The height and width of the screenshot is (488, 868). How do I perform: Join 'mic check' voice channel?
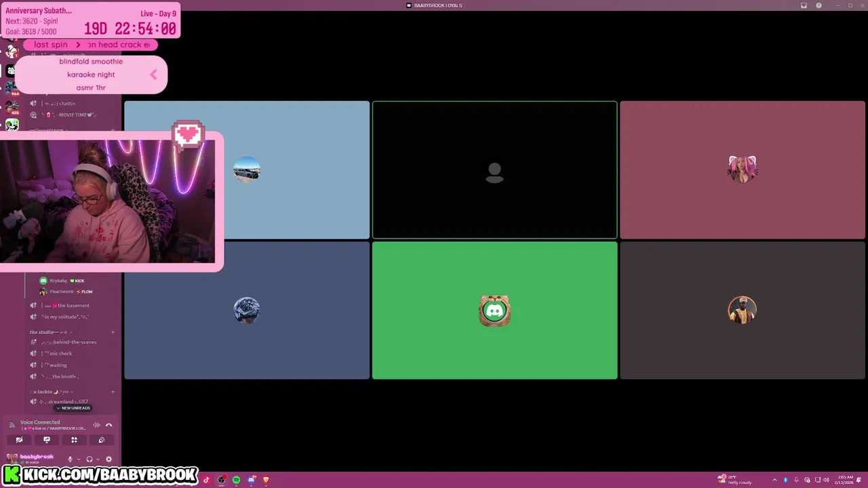coord(71,353)
